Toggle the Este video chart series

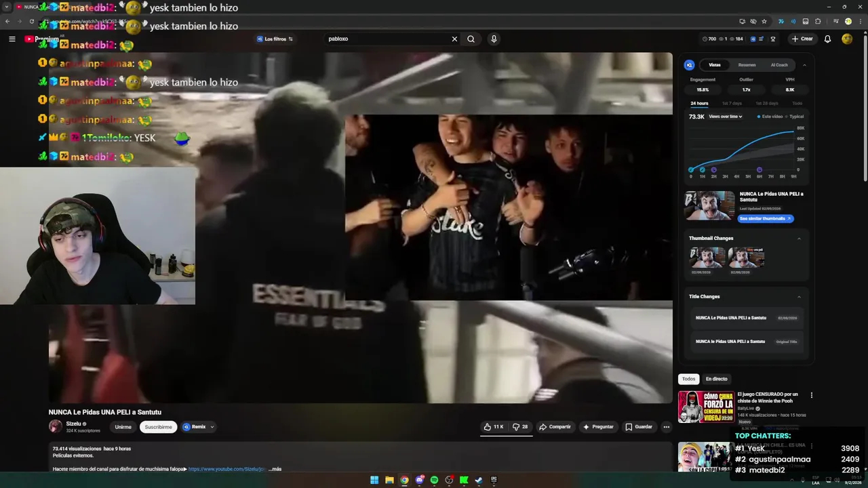(x=770, y=117)
